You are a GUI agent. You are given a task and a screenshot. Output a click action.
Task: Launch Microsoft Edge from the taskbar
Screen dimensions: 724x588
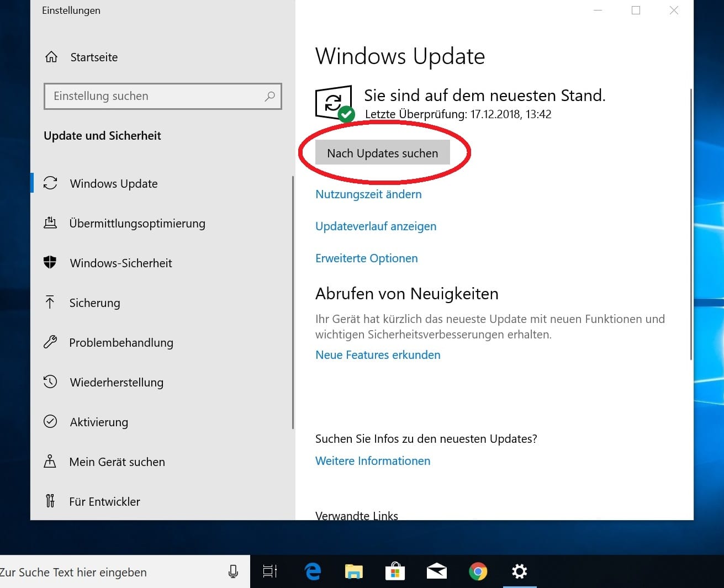click(313, 571)
